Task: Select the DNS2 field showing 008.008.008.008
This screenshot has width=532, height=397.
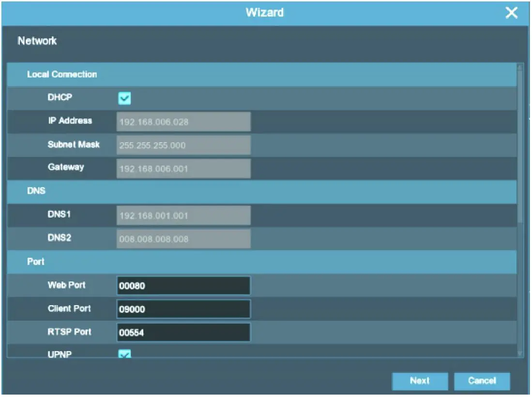Action: click(x=183, y=238)
